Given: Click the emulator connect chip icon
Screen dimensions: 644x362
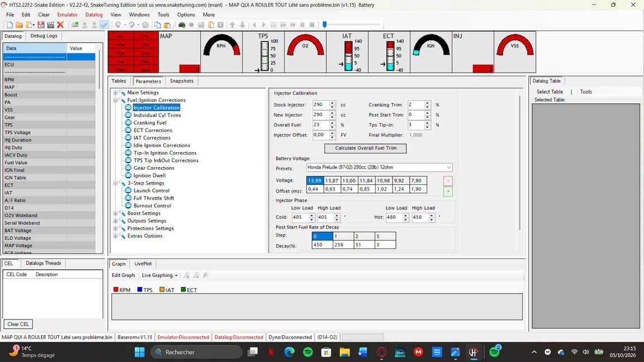Looking at the screenshot, I should pos(75,25).
